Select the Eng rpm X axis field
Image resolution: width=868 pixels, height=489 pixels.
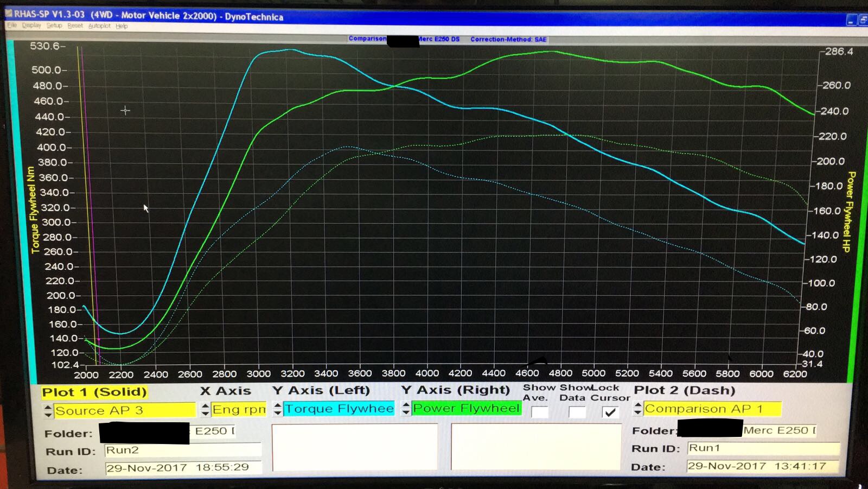click(x=239, y=409)
